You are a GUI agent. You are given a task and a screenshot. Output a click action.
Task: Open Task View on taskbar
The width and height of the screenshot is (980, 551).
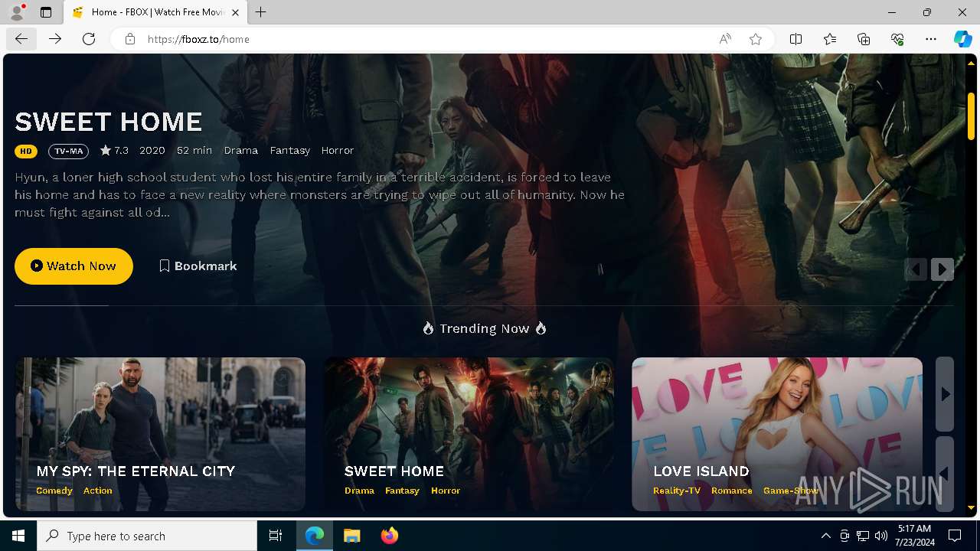tap(276, 536)
